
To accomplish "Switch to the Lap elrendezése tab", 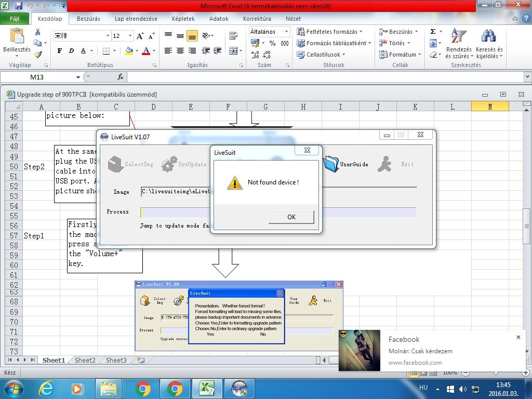I will click(x=136, y=19).
